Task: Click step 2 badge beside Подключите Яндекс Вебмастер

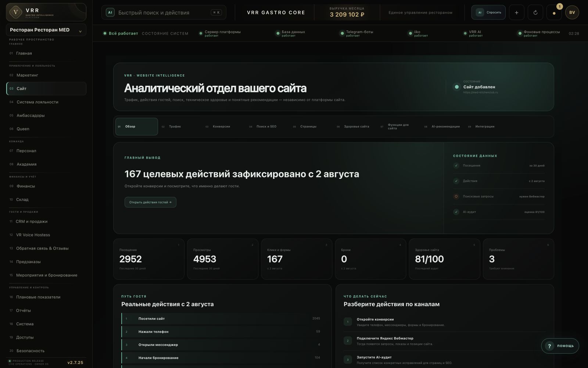Action: [x=348, y=341]
